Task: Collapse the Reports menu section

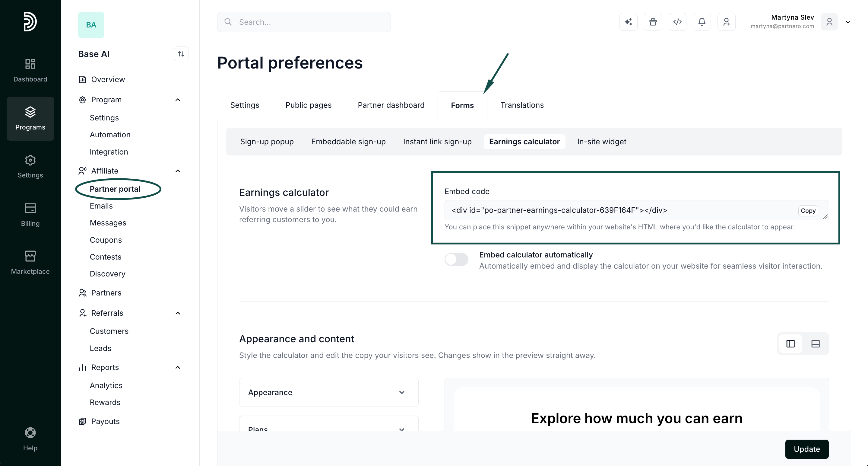Action: 178,368
